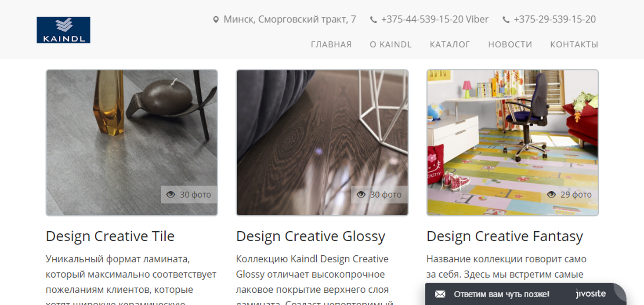Click the colorful kids room thumbnail
The width and height of the screenshot is (644, 305).
(x=512, y=143)
